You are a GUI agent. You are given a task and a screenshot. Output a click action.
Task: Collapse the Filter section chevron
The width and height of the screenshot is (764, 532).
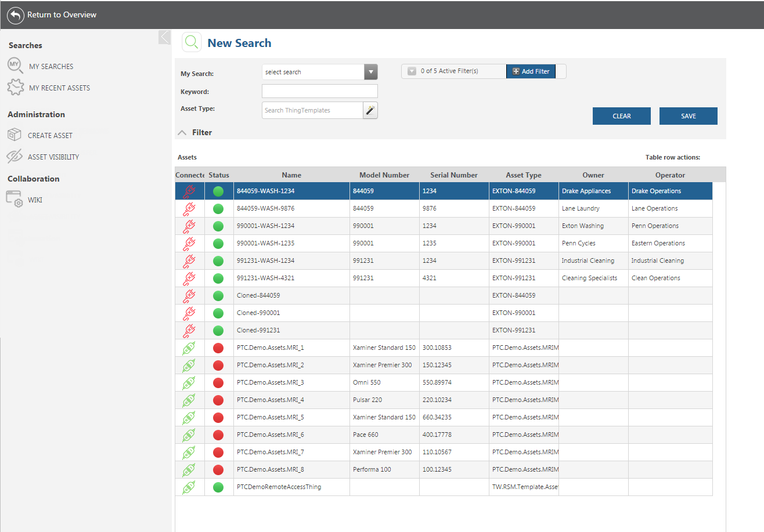tap(182, 133)
